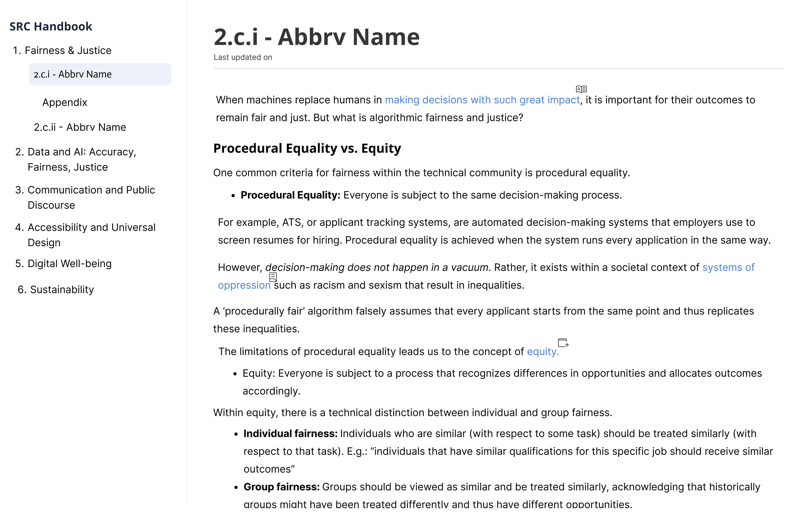Open the 'making decisions with such great impact' link
The height and width of the screenshot is (528, 812).
tap(482, 100)
